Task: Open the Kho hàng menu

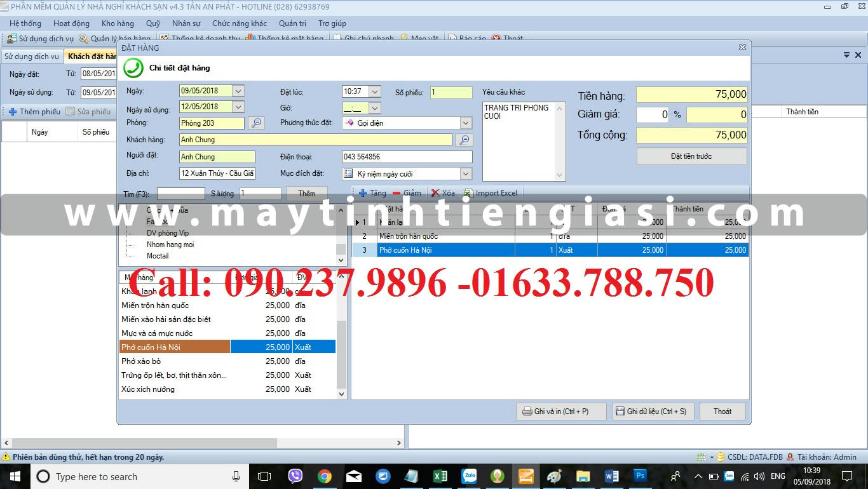Action: pyautogui.click(x=118, y=23)
